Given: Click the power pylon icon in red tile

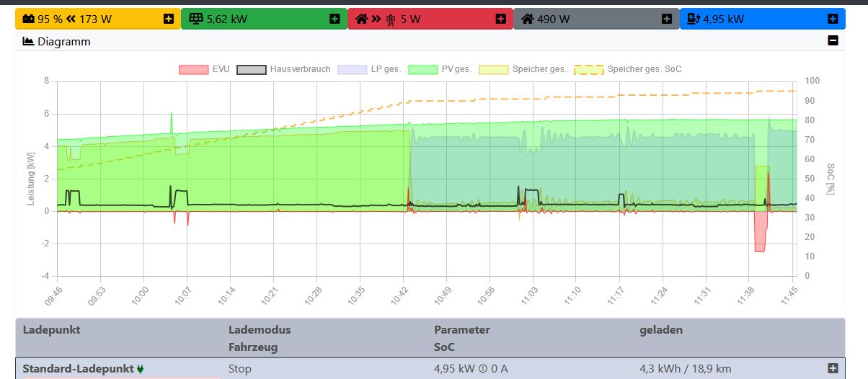Looking at the screenshot, I should [x=389, y=19].
